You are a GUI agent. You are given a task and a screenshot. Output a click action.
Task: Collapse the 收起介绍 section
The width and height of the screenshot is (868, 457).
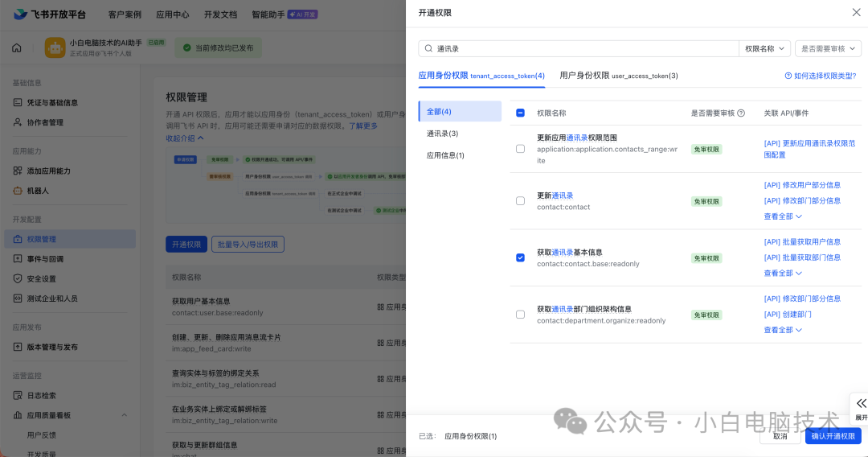point(185,138)
